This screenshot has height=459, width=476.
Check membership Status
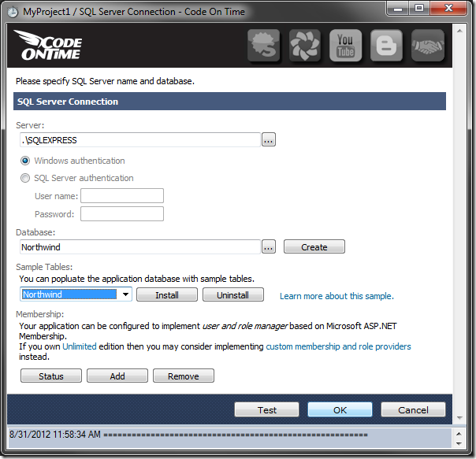[x=51, y=376]
